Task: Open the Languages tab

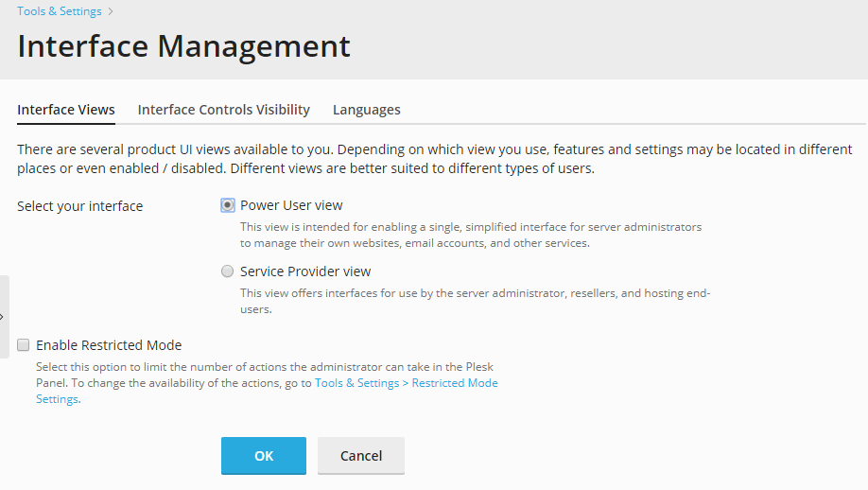Action: pyautogui.click(x=367, y=110)
